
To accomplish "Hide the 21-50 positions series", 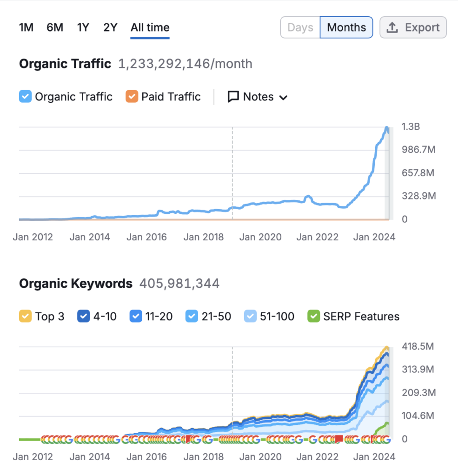I will pyautogui.click(x=192, y=317).
